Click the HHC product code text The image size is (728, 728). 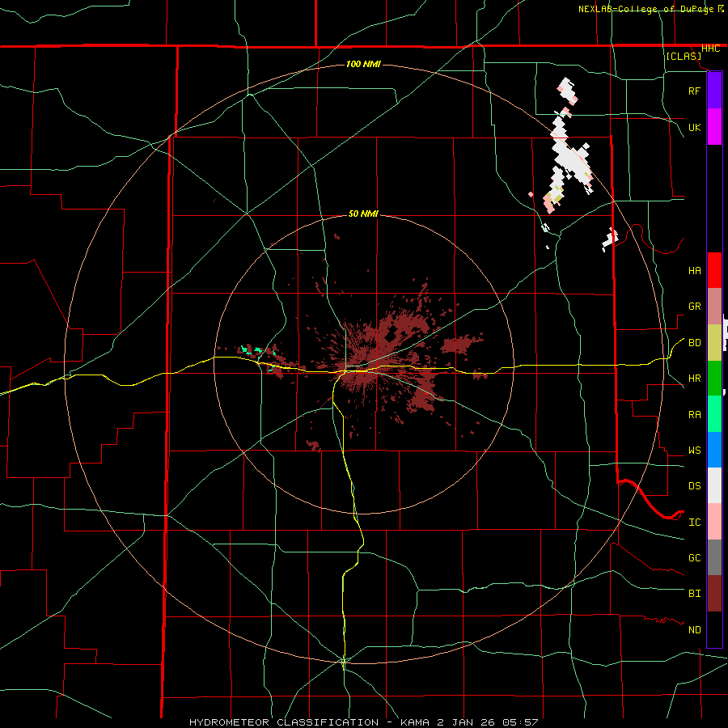(x=710, y=49)
